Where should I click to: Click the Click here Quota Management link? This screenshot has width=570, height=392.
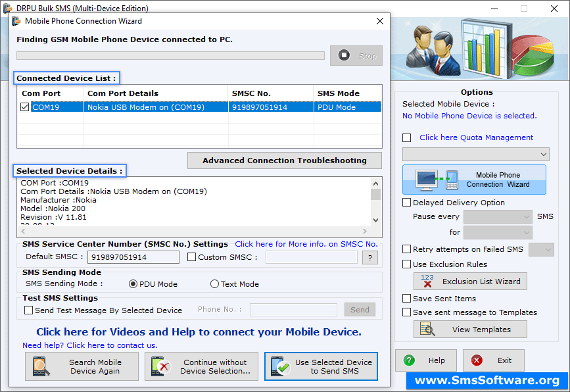tap(476, 137)
